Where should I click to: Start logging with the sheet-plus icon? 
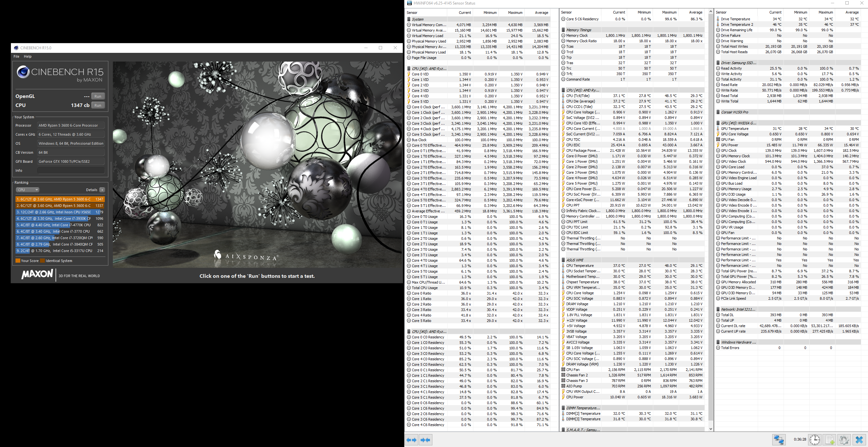click(829, 440)
